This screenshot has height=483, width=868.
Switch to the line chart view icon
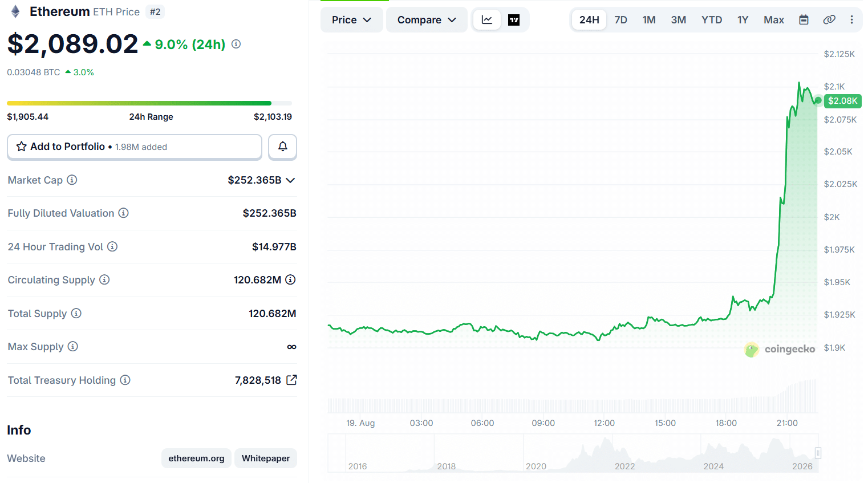pyautogui.click(x=487, y=20)
